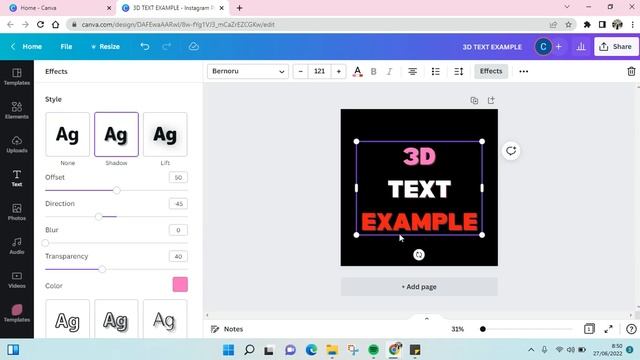Open the help question mark icon
The width and height of the screenshot is (640, 360).
[x=631, y=329]
